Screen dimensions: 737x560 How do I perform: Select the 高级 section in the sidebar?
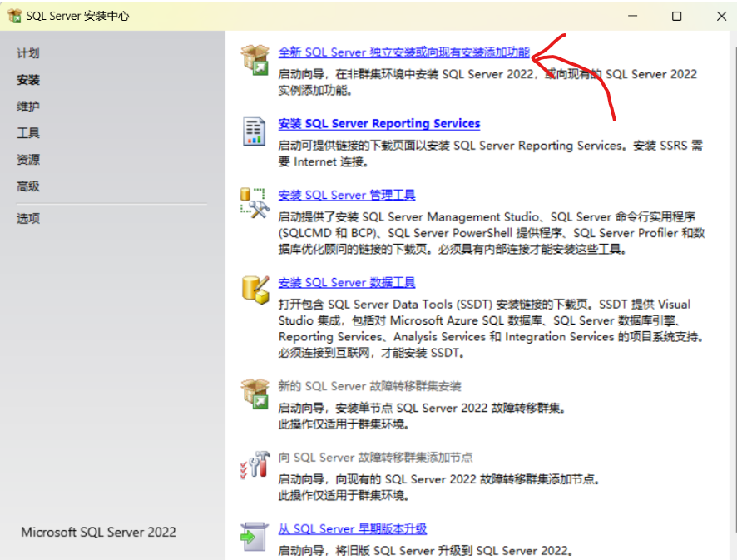(x=30, y=186)
